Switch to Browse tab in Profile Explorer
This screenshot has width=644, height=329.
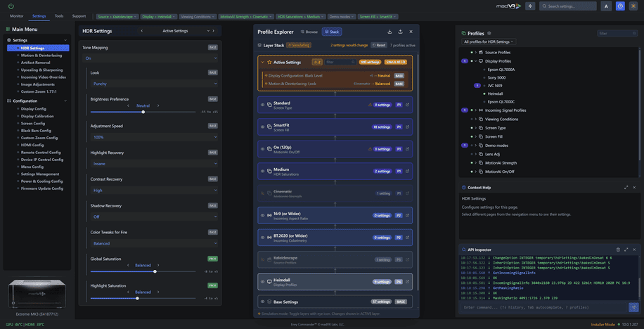[x=309, y=32]
